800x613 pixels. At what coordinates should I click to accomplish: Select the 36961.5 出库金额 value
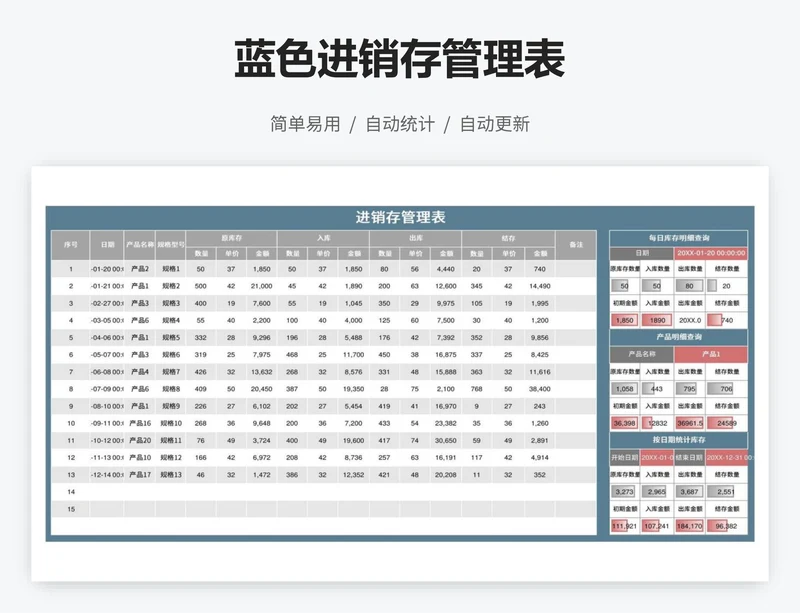point(689,423)
